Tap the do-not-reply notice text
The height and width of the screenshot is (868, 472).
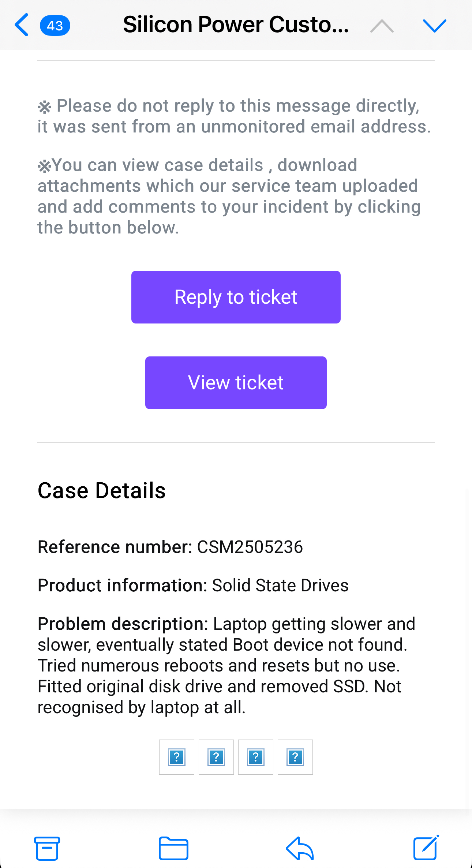234,116
